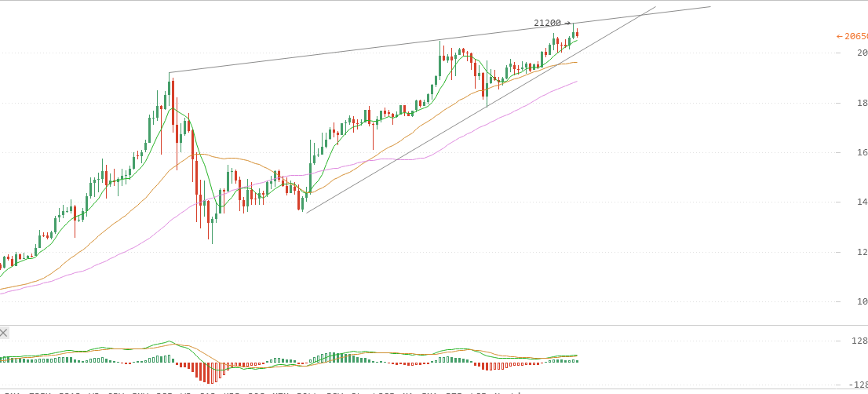Click the 128 MACD axis label
The image size is (868, 394).
point(858,341)
